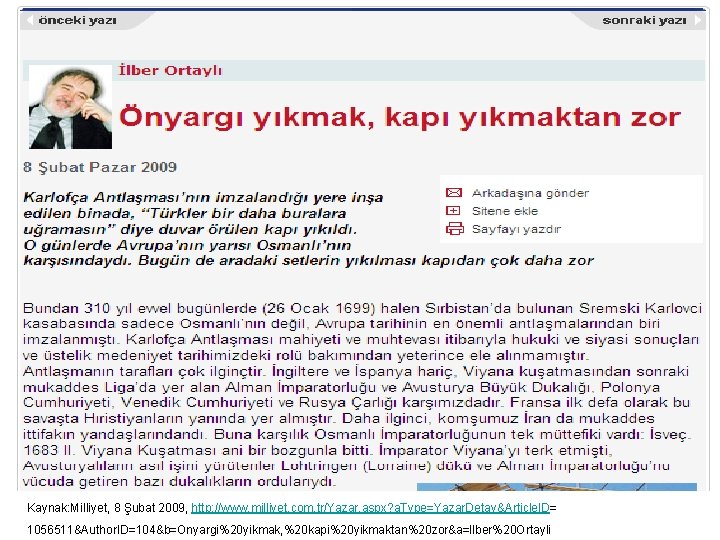Screen dimensions: 720x540
Task: Click headline Önyargı yıkmak, kapı yıkmaktan zor
Action: tap(400, 117)
